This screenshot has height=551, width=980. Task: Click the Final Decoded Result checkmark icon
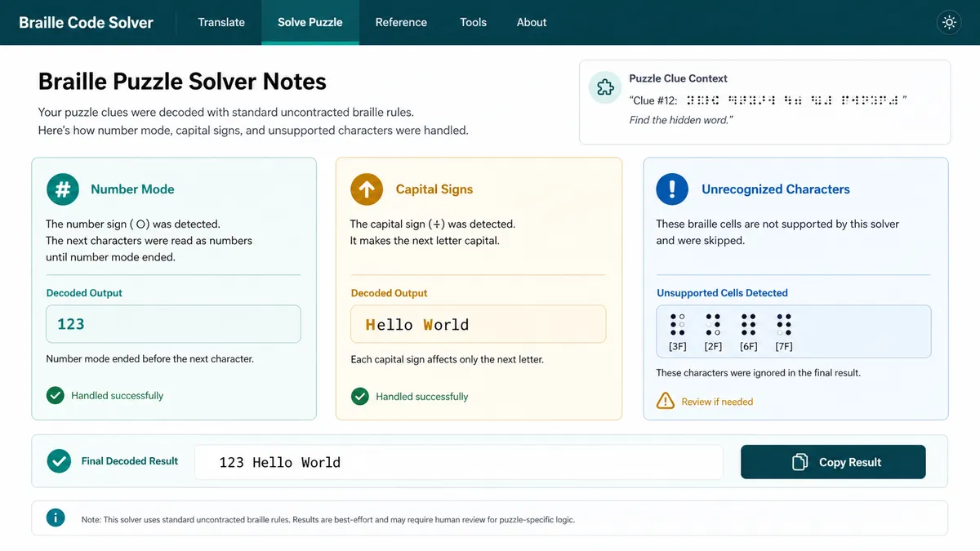(59, 461)
